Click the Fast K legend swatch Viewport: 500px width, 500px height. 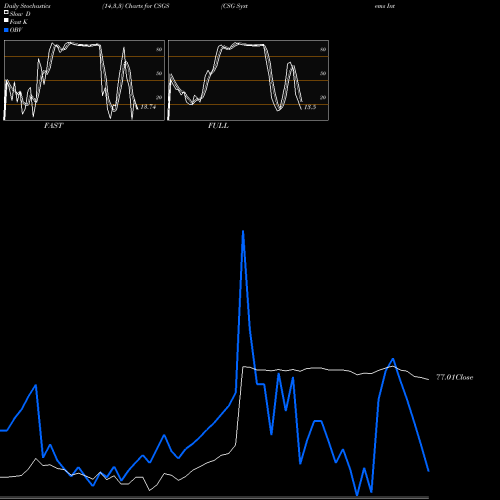(x=6, y=21)
